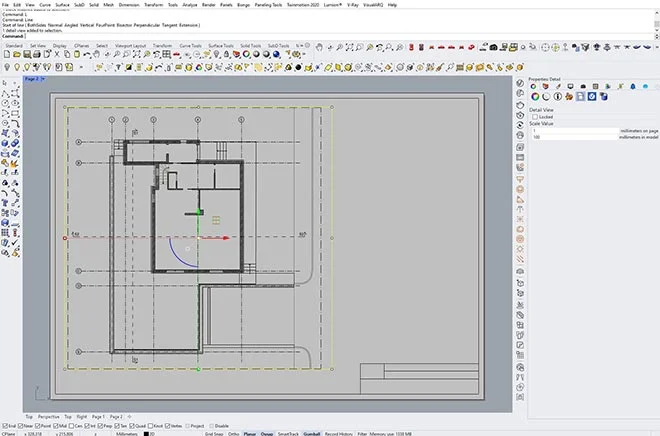Toggle the Quad osnap checkbox
This screenshot has width=660, height=436.
132,426
